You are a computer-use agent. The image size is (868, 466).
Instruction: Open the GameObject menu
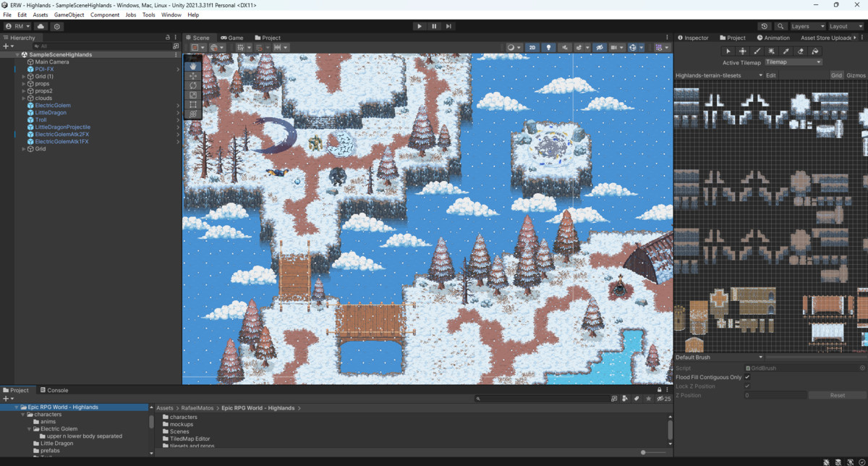[x=69, y=14]
